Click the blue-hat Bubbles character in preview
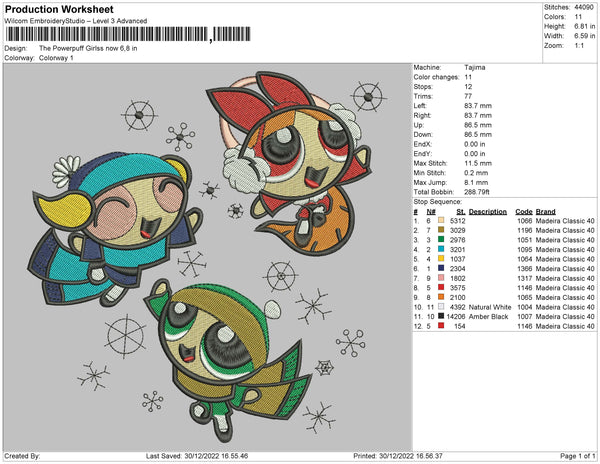Viewport: 600px width, 464px height. [x=115, y=230]
